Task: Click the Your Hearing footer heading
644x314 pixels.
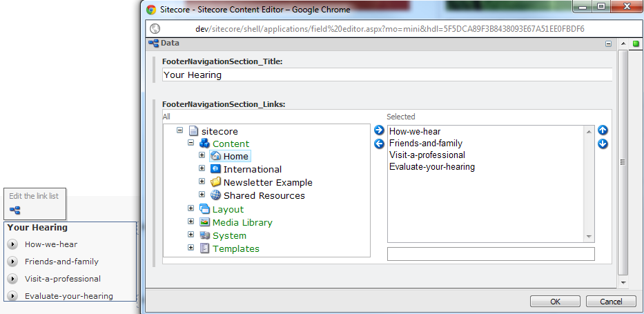Action: click(x=37, y=227)
